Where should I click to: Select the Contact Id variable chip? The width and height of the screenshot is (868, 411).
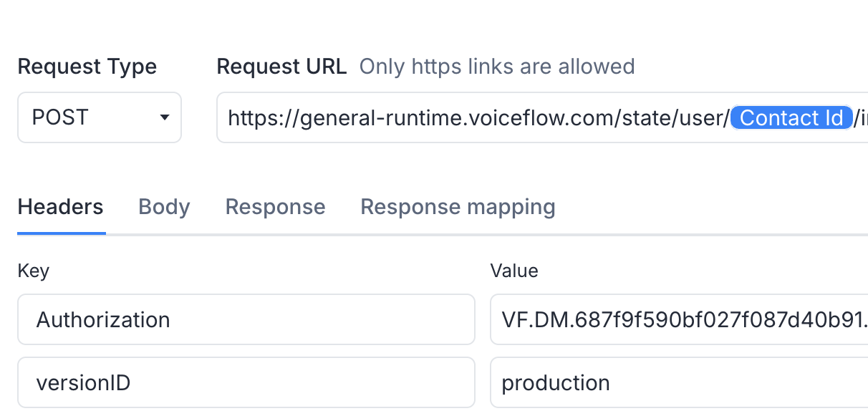791,117
